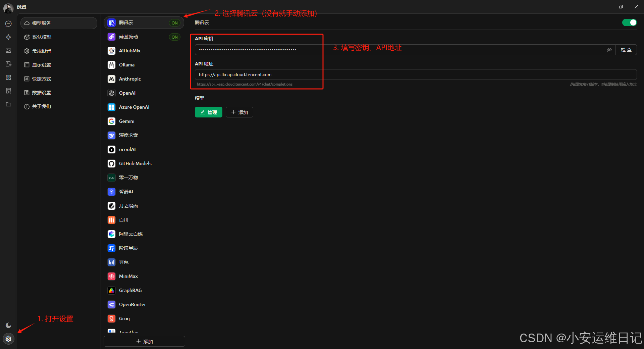Minimize the settings window
644x349 pixels.
(605, 7)
